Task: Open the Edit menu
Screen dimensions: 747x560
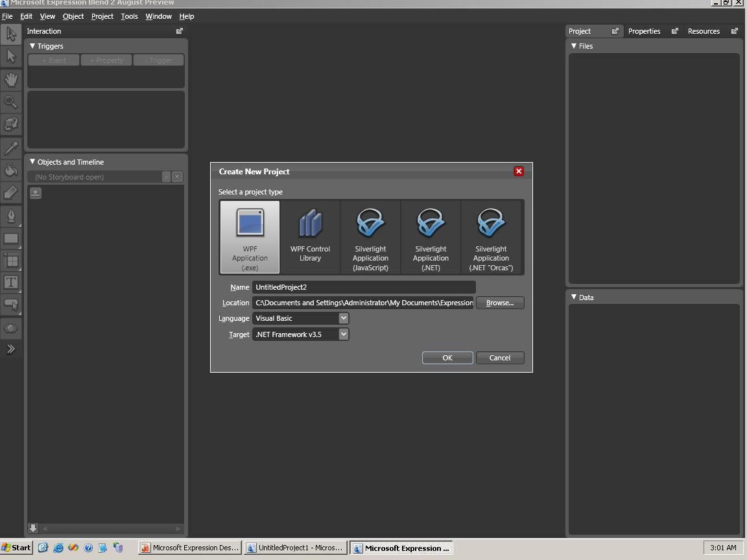Action: pyautogui.click(x=26, y=16)
